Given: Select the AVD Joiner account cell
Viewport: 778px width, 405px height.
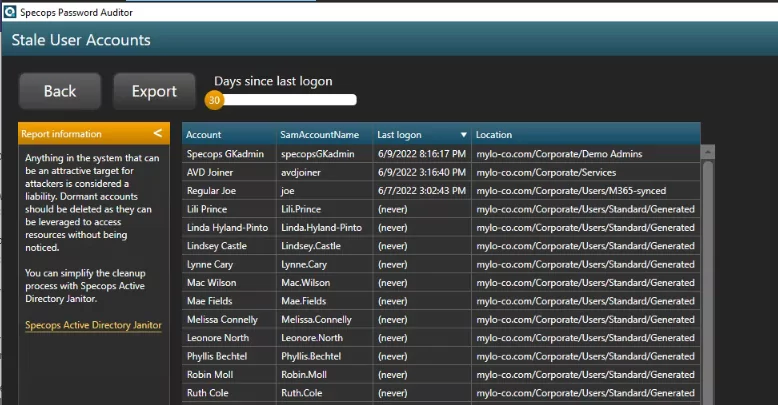Looking at the screenshot, I should pyautogui.click(x=229, y=172).
